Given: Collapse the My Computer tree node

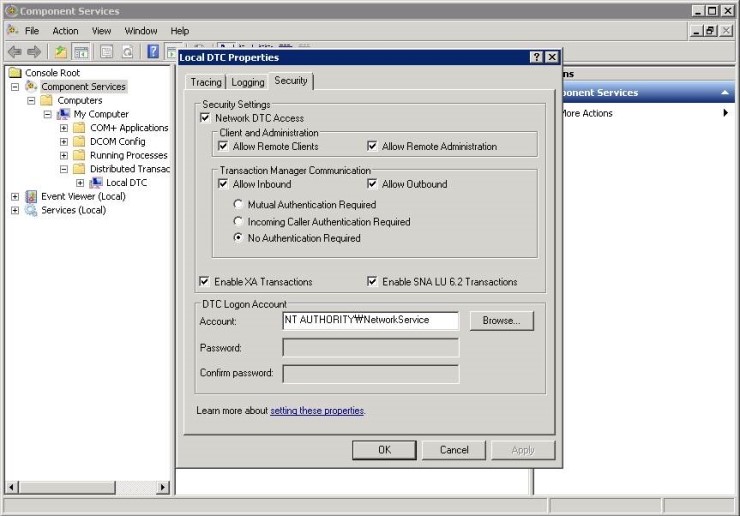Looking at the screenshot, I should [48, 114].
